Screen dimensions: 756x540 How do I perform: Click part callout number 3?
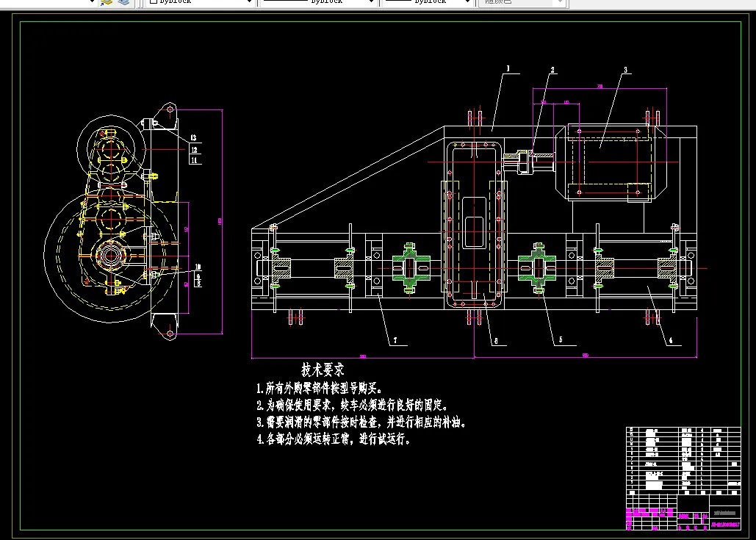[x=625, y=71]
